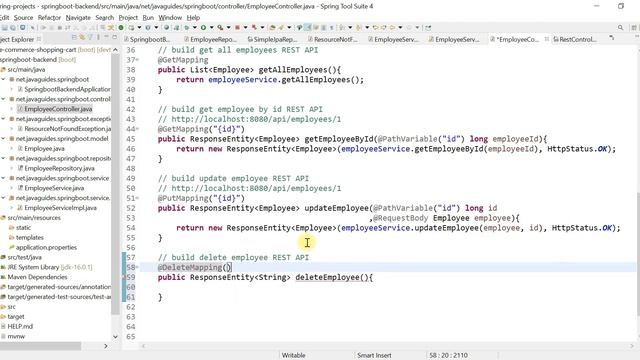Switch to the SpringbootB... editor tab
The width and height of the screenshot is (640, 360).
(x=147, y=40)
